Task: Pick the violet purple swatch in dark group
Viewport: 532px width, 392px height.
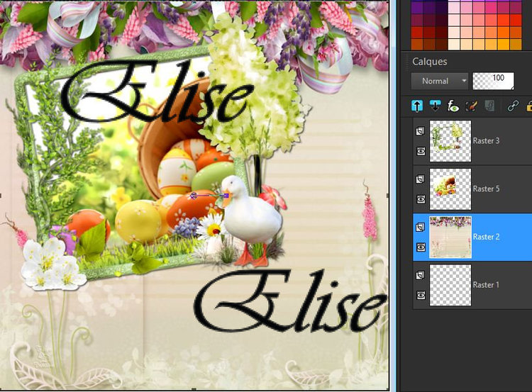Action: coord(416,8)
